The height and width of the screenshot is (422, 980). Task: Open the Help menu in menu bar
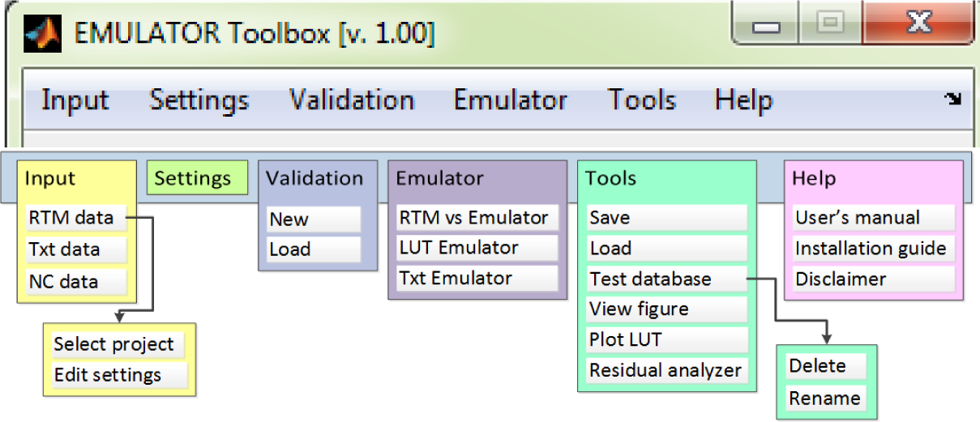coord(743,100)
